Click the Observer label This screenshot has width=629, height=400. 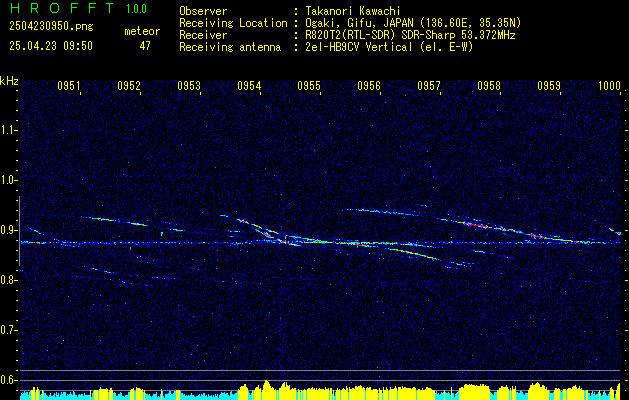pyautogui.click(x=203, y=11)
